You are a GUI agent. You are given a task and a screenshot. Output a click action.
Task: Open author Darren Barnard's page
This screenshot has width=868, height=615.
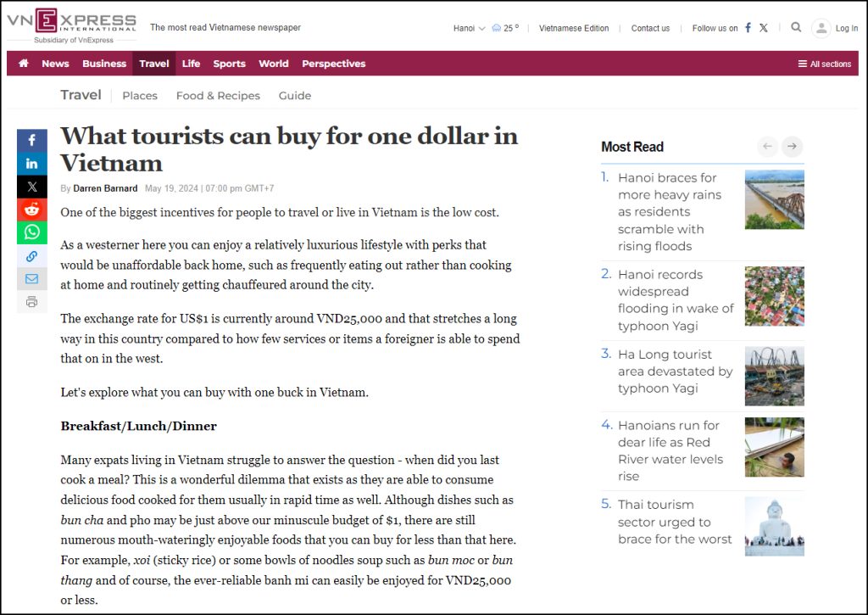[x=106, y=188]
